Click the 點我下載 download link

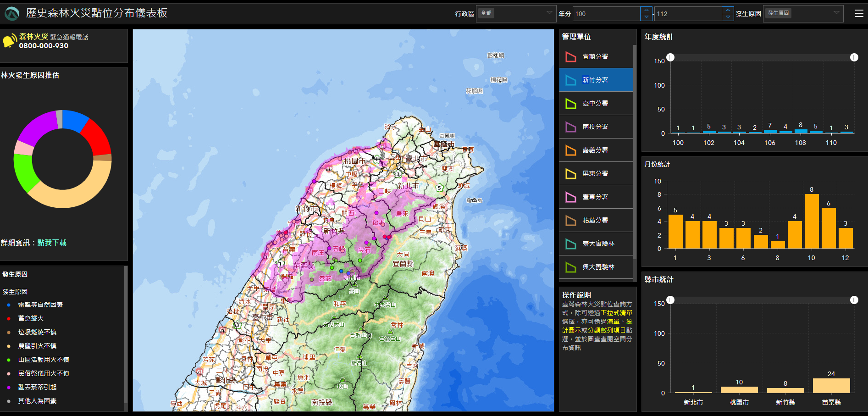point(52,243)
